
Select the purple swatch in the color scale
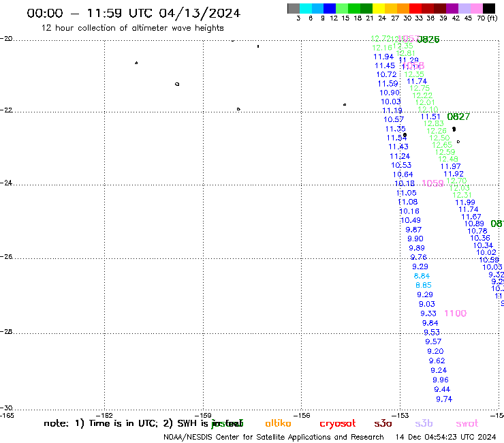tap(452, 8)
